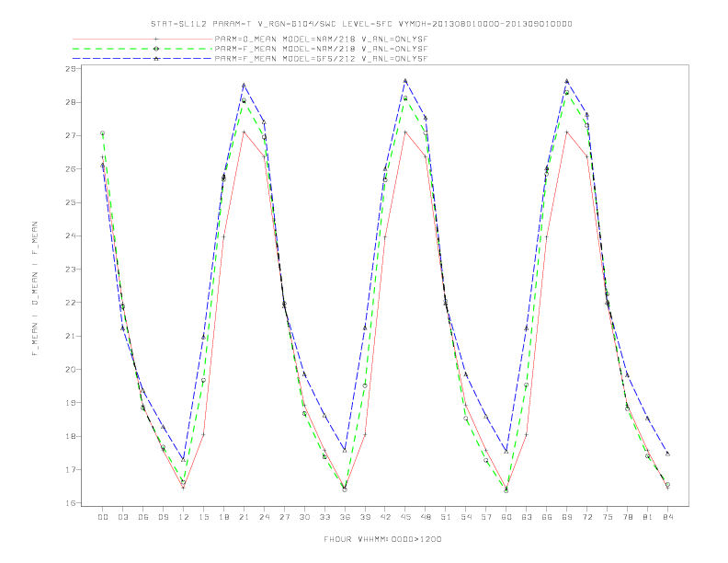Screen dimensions: 728x563
Task: Click y-axis tick label 21
Action: tap(71, 336)
